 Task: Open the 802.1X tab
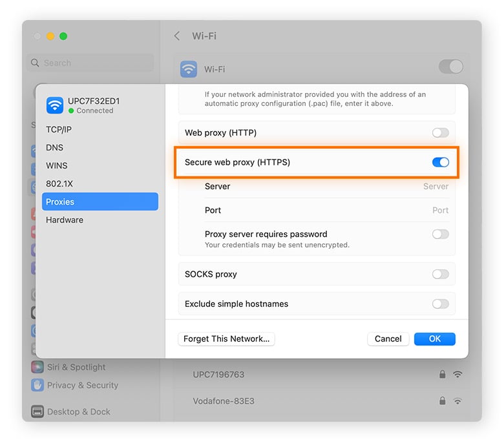(100, 183)
